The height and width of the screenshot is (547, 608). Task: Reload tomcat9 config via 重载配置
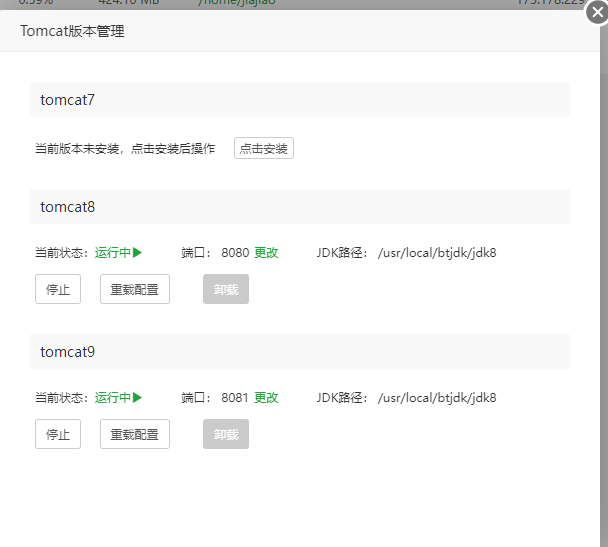tap(135, 434)
